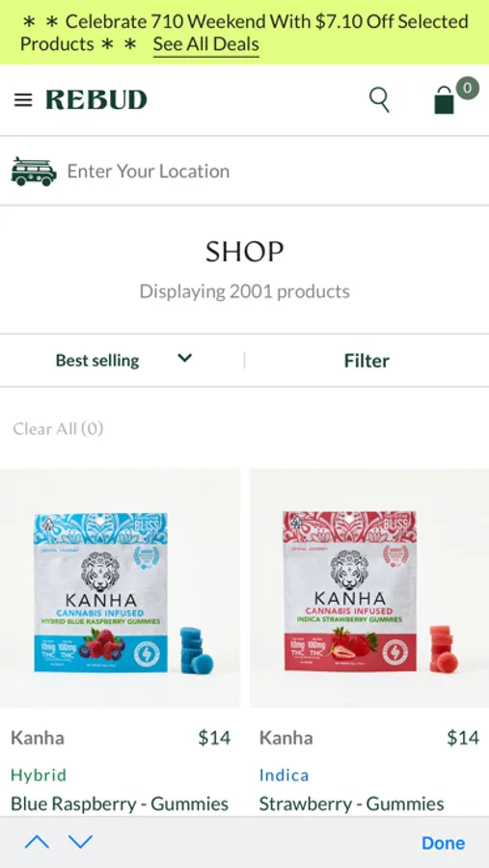The image size is (489, 868).
Task: Click Clear All (0) filters
Action: click(58, 428)
